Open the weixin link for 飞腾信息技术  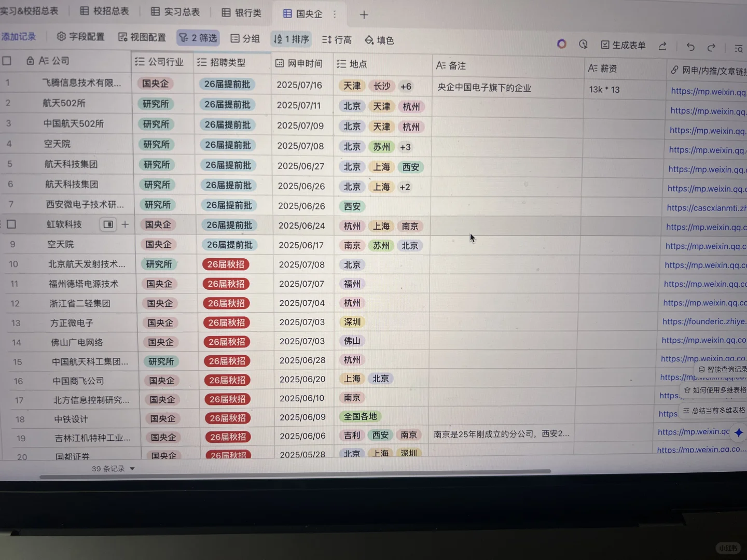click(708, 91)
